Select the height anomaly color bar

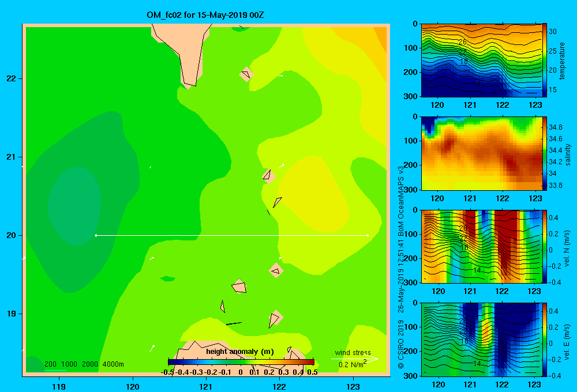[241, 362]
